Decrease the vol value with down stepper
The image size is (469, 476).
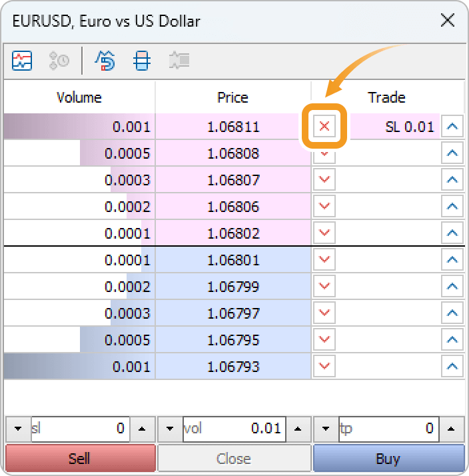(x=170, y=429)
